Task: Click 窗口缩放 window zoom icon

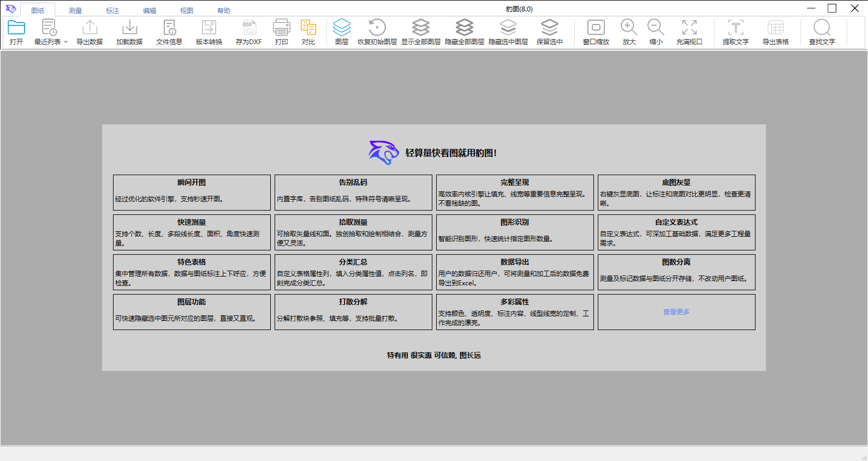Action: (596, 27)
